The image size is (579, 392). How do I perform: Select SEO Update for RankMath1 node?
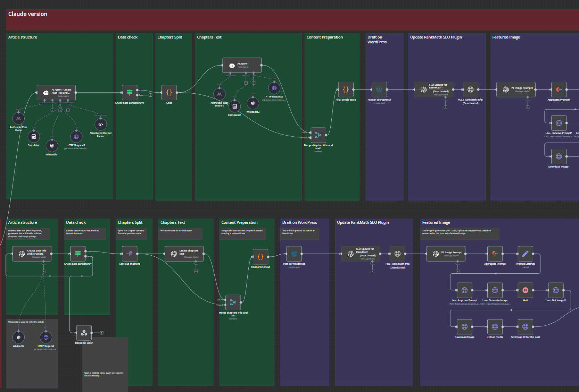pos(433,90)
